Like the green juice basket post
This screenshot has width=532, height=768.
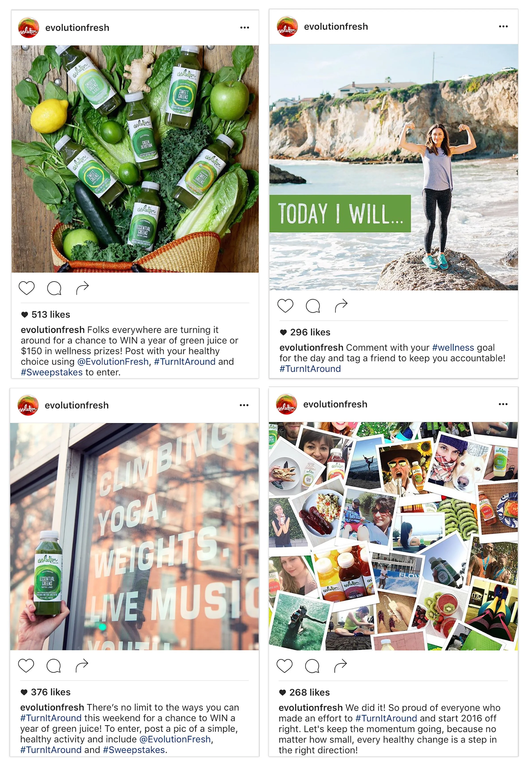27,288
